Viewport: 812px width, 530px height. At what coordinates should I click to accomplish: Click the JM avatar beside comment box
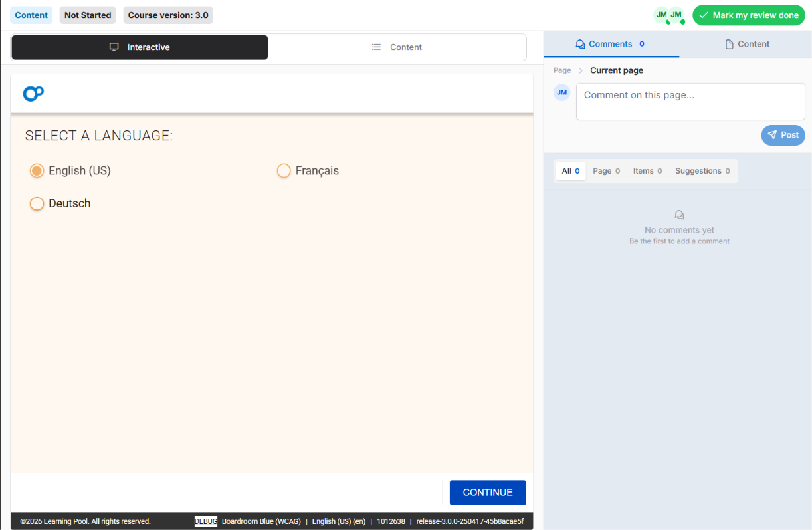pos(562,92)
